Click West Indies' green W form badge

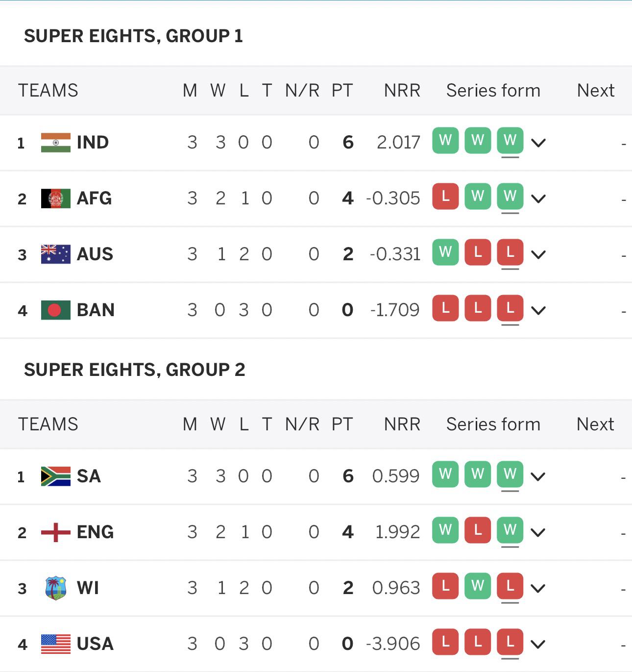pyautogui.click(x=478, y=586)
